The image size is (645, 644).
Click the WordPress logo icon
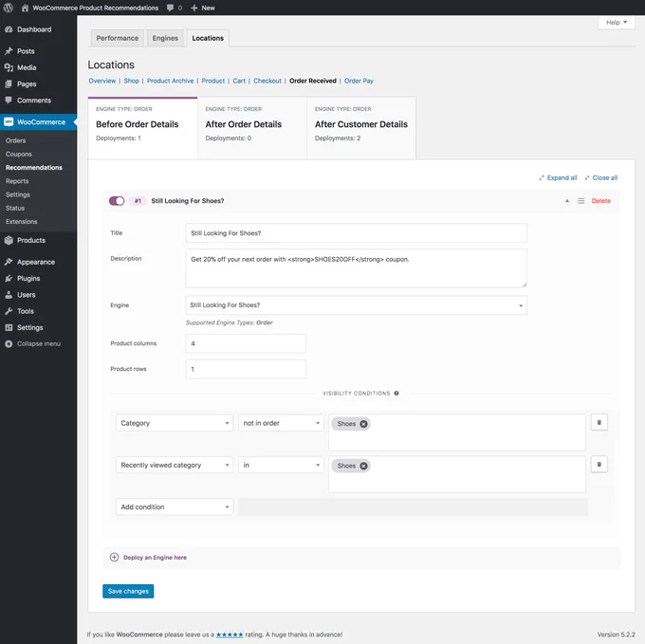tap(8, 8)
